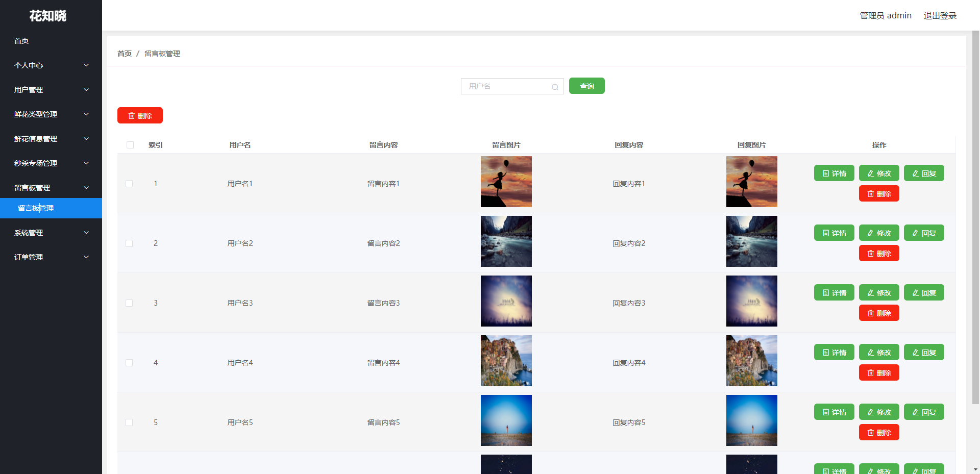Viewport: 980px width, 474px height.
Task: Check the checkbox for row 3 用户名3
Action: (129, 303)
